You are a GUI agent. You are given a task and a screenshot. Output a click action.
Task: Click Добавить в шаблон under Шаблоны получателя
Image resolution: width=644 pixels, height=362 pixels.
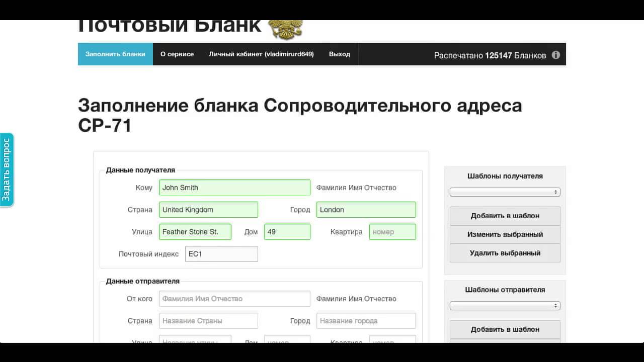(505, 216)
